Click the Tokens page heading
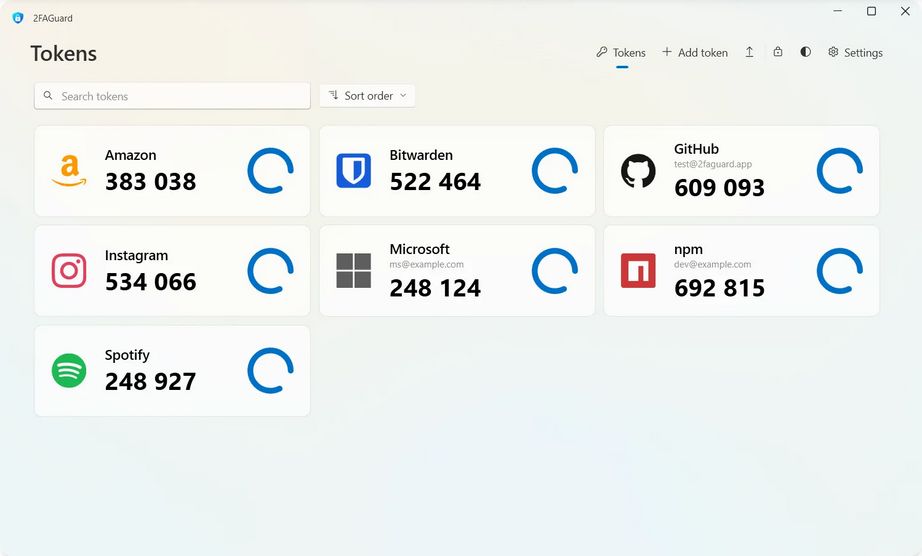Viewport: 922px width, 556px height. pos(64,53)
